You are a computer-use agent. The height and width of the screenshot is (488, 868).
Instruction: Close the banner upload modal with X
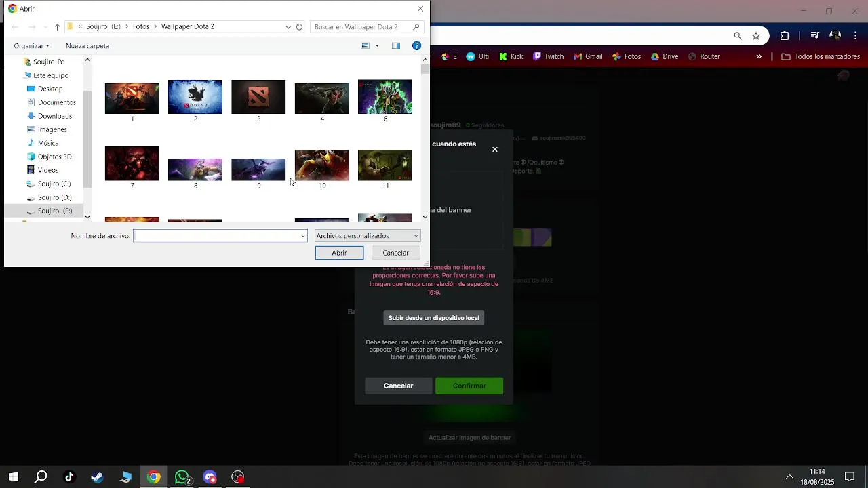495,150
